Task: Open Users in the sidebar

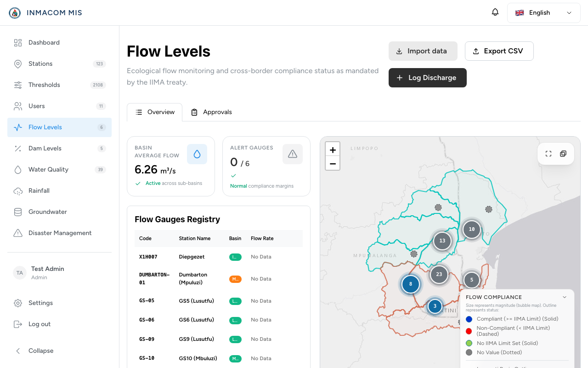Action: (x=59, y=106)
